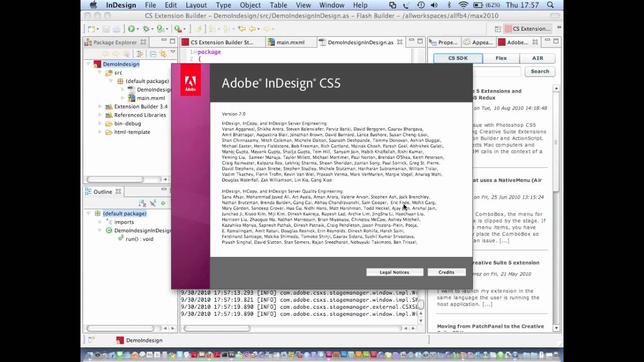Launch Debug with the bug icon
The width and height of the screenshot is (644, 362).
146,29
